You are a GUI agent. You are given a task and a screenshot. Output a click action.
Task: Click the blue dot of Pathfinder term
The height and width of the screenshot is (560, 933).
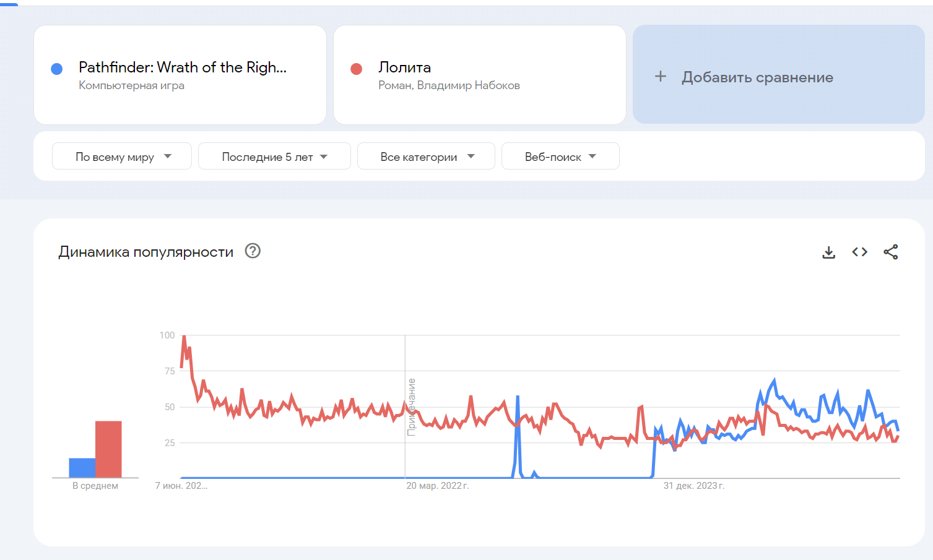[x=56, y=69]
